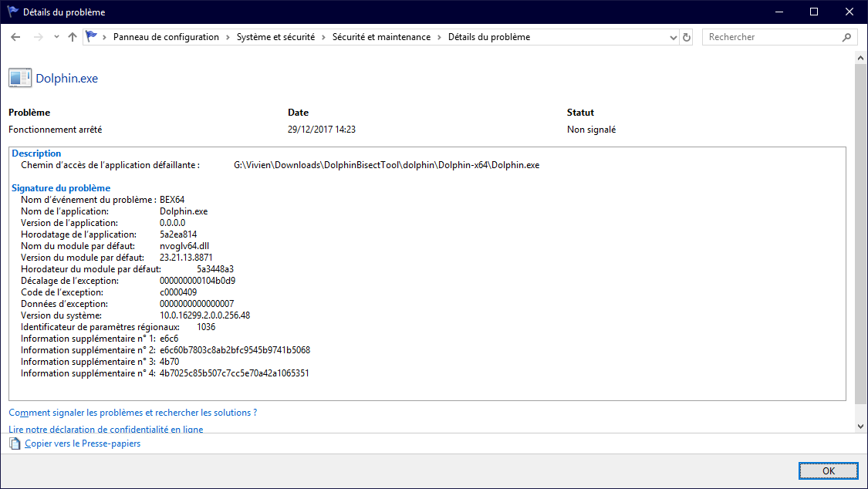This screenshot has width=868, height=489.
Task: Open Système et sécurité breadcrumb
Action: tap(275, 37)
